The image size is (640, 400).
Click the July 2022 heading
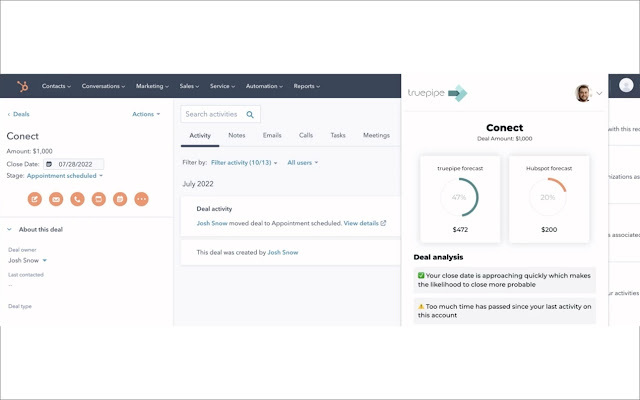pos(198,184)
